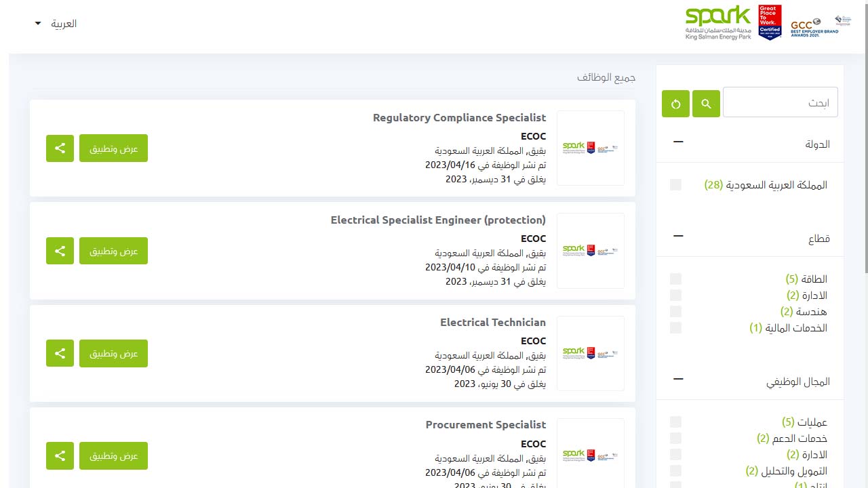Check the الادارة (2) sector filter
Viewport: 868px width, 488px height.
(x=675, y=295)
